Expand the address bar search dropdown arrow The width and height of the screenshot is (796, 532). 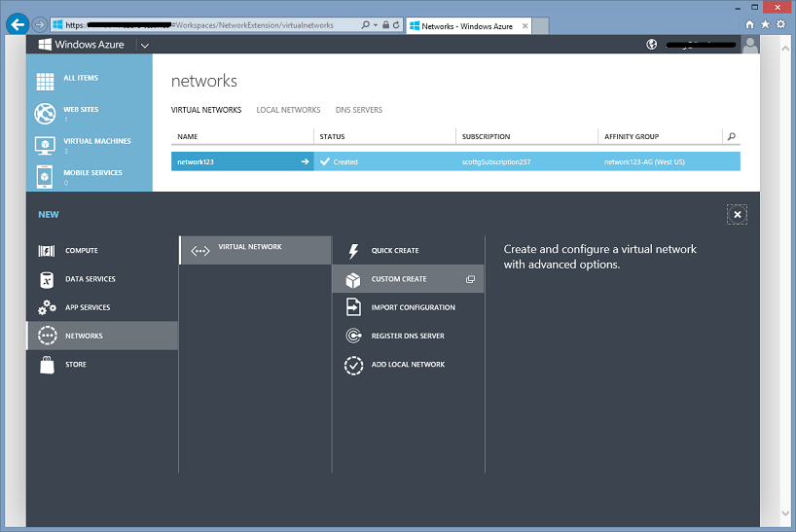(x=376, y=25)
